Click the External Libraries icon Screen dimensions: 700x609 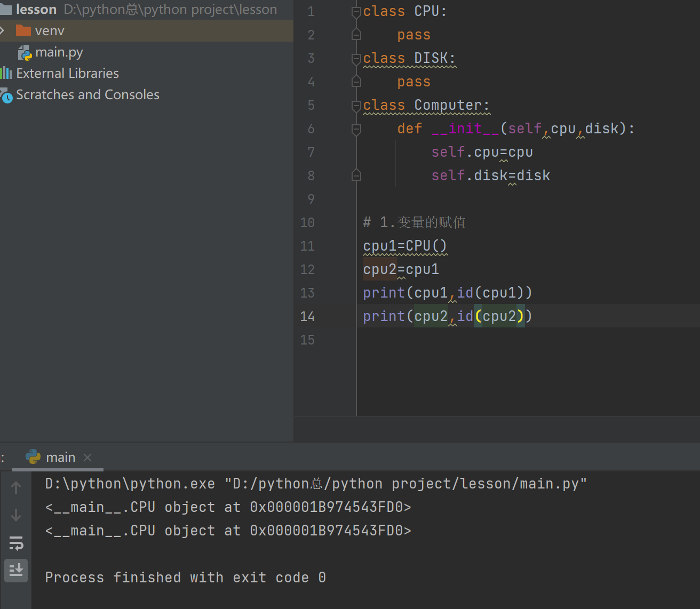click(x=6, y=73)
